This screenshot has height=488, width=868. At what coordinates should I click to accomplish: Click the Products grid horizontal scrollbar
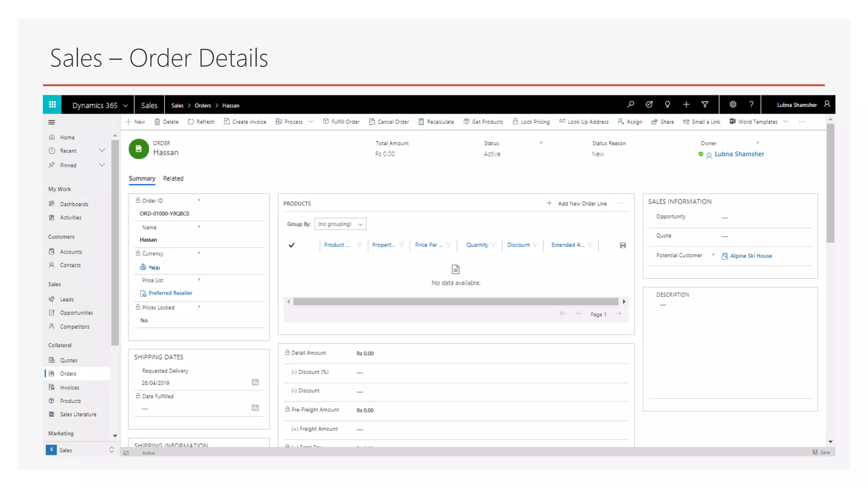coord(456,302)
